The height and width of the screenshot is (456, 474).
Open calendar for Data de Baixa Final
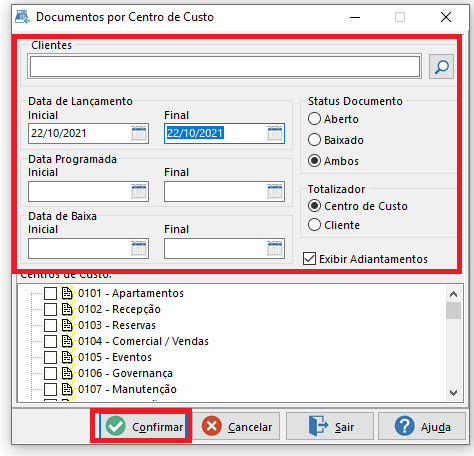click(x=275, y=248)
